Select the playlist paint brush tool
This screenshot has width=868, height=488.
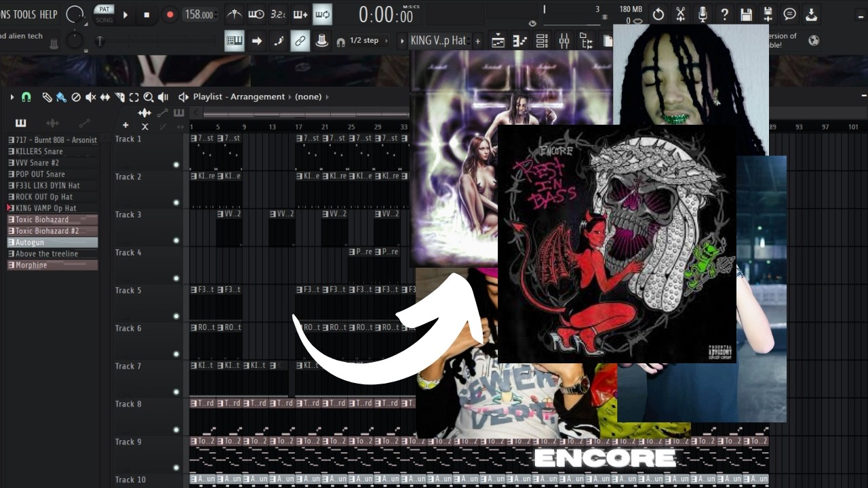coord(61,97)
